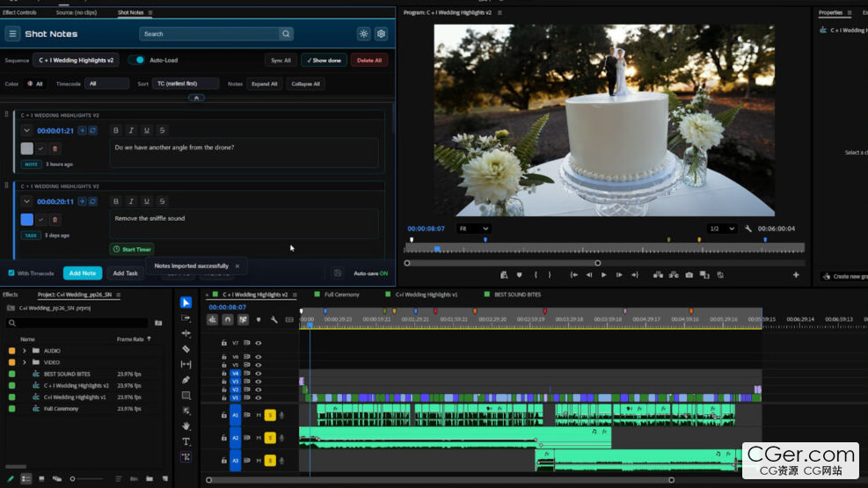This screenshot has width=868, height=488.
Task: Hide video track V7 with eye
Action: (x=258, y=343)
